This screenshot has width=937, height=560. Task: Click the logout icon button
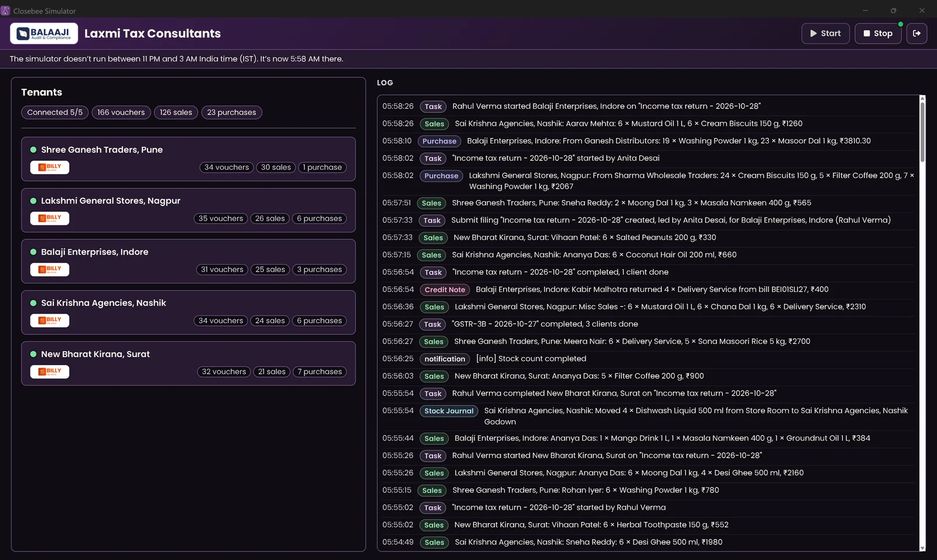click(x=917, y=33)
